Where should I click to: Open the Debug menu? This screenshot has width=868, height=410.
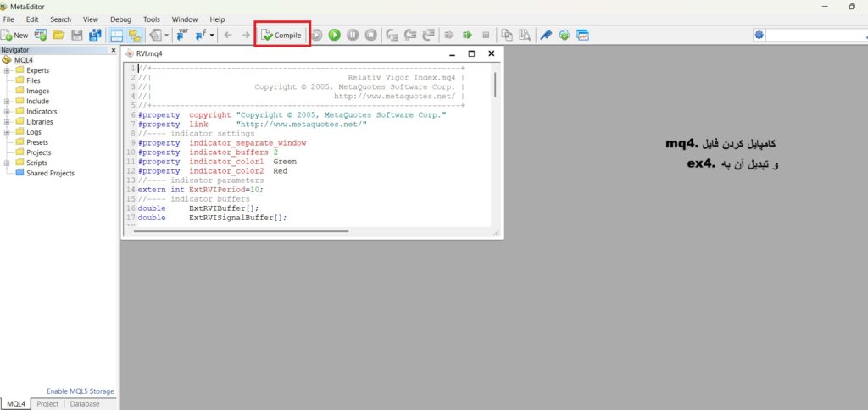click(x=120, y=19)
